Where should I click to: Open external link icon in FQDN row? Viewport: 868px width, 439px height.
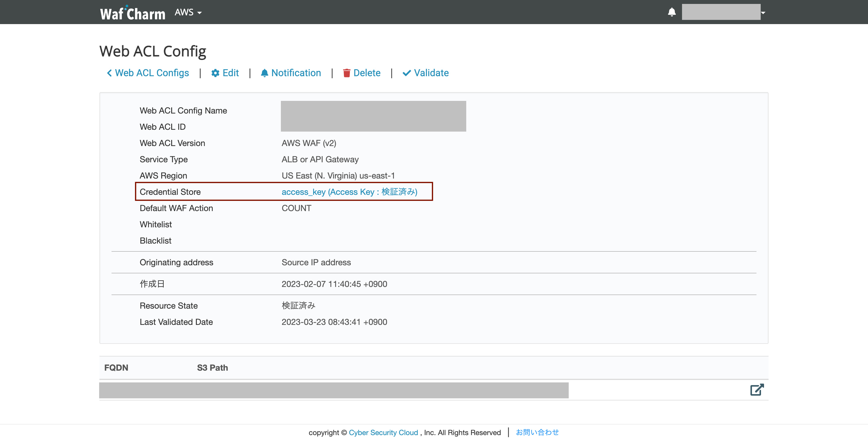pyautogui.click(x=757, y=390)
